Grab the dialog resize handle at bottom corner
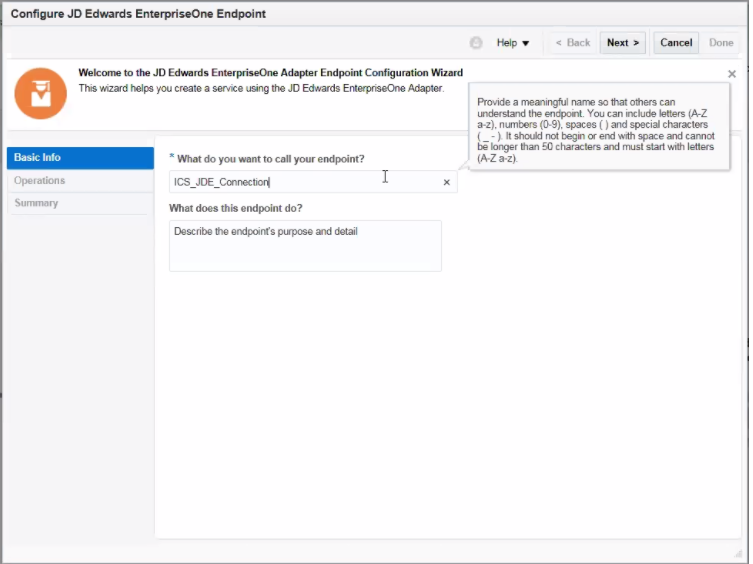753x564 pixels. (738, 554)
